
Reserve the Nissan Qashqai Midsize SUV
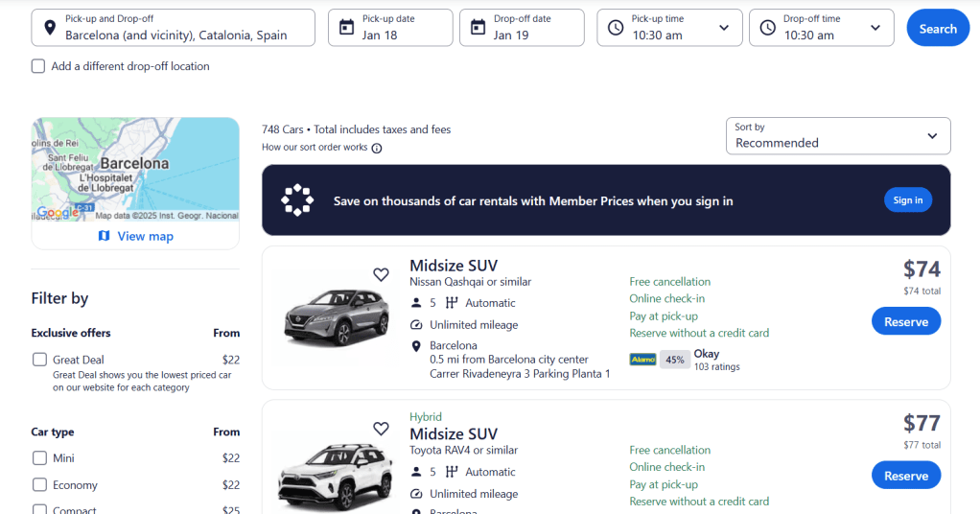coord(905,321)
